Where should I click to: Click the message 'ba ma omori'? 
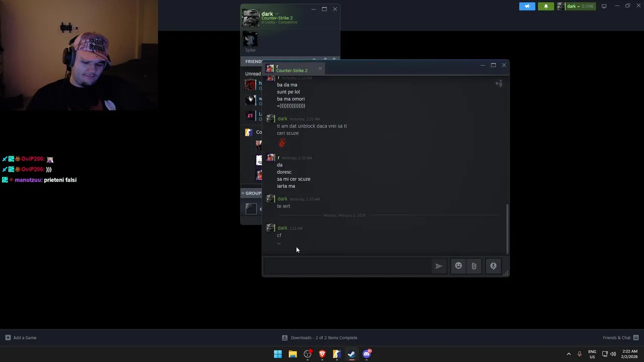click(x=291, y=99)
